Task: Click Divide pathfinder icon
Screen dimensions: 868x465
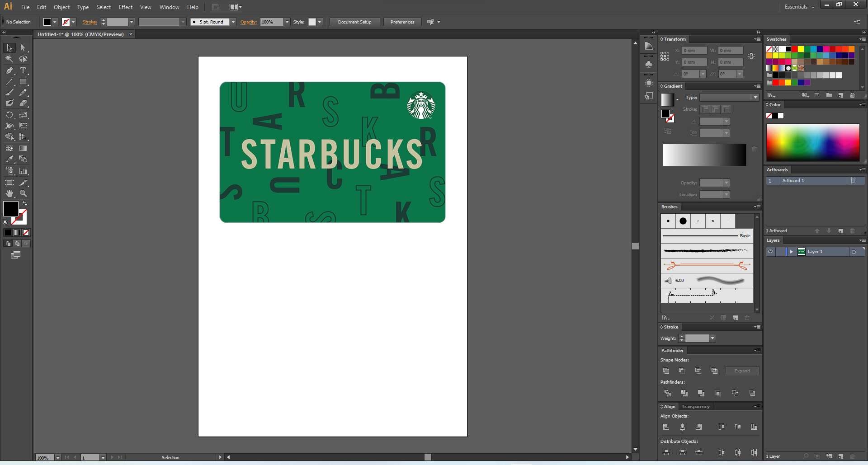Action: click(668, 394)
